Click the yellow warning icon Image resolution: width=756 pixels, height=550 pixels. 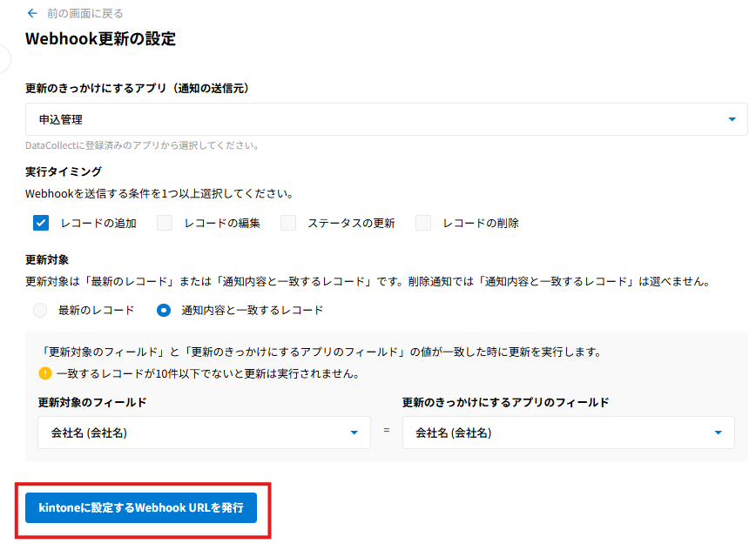tap(45, 373)
